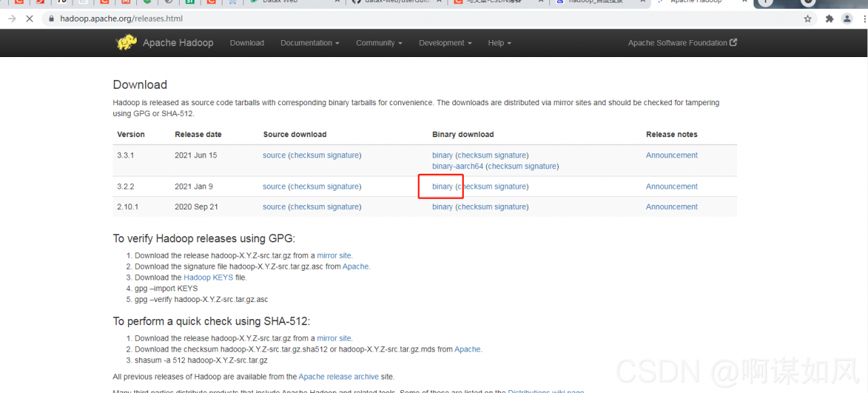Open the Download nav item
This screenshot has width=868, height=393.
(x=247, y=43)
